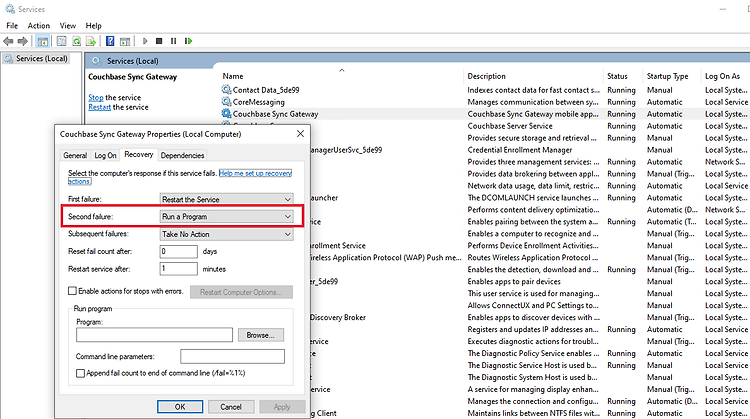The image size is (750, 419).
Task: Switch to the General tab
Action: pyautogui.click(x=75, y=155)
